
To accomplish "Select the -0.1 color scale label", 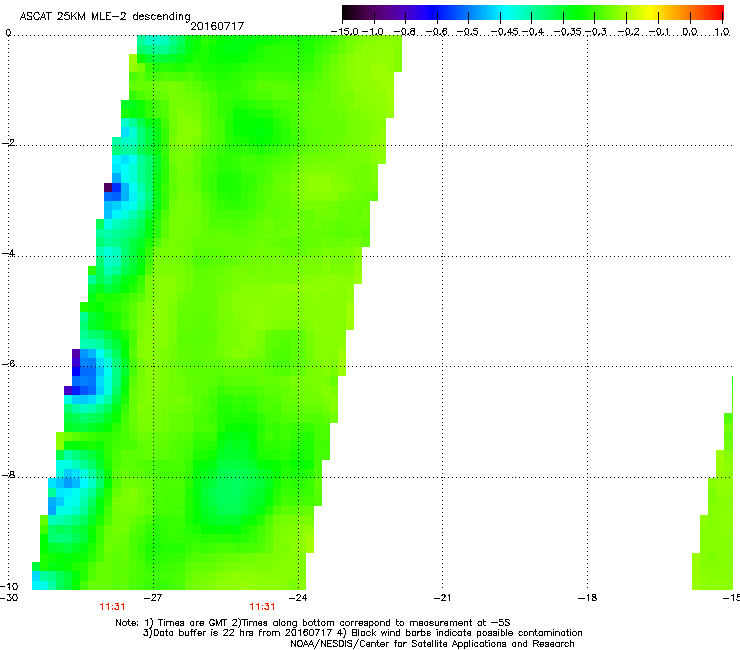I will click(659, 32).
